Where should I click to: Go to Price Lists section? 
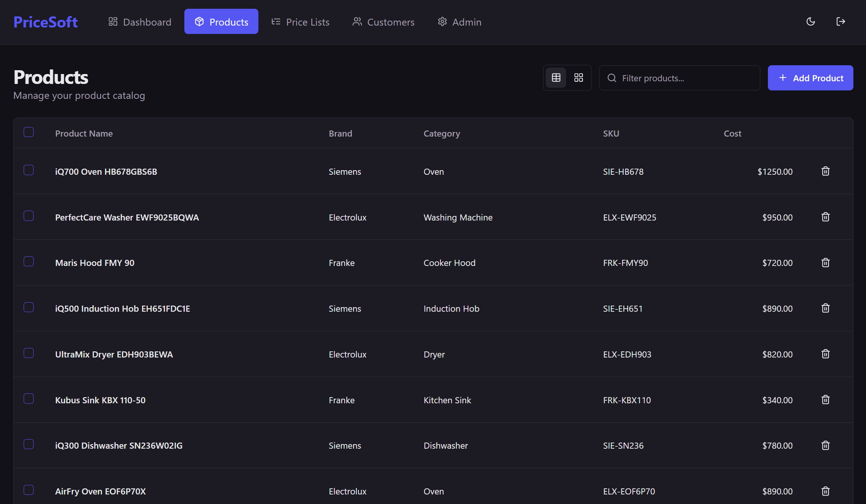[x=300, y=22]
